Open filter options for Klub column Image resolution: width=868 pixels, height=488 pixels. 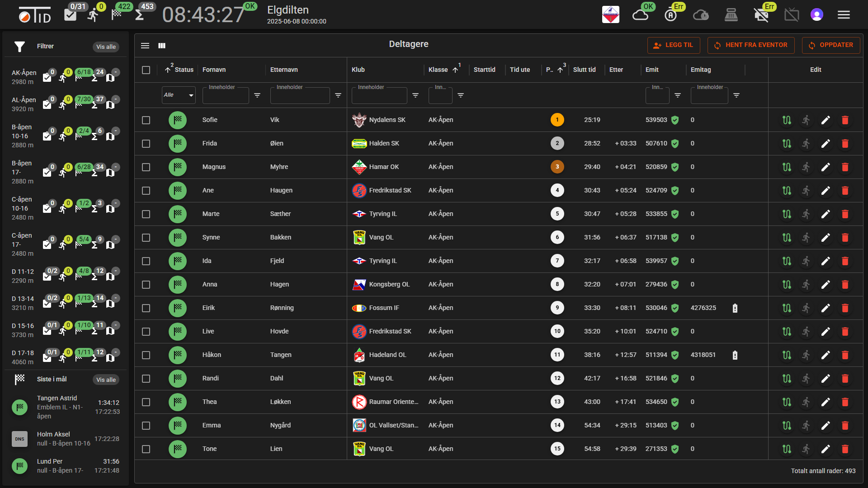415,95
